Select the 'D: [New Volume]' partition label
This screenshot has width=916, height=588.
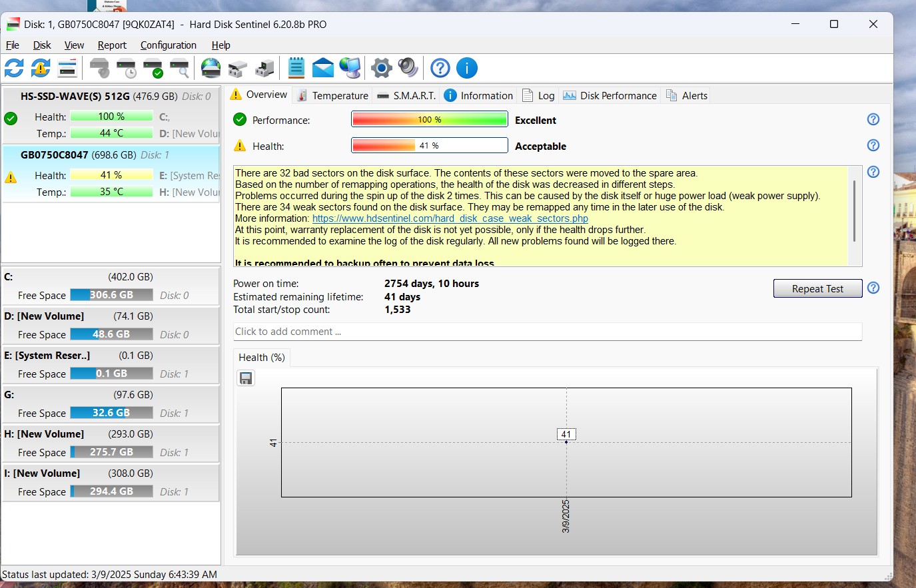click(44, 316)
